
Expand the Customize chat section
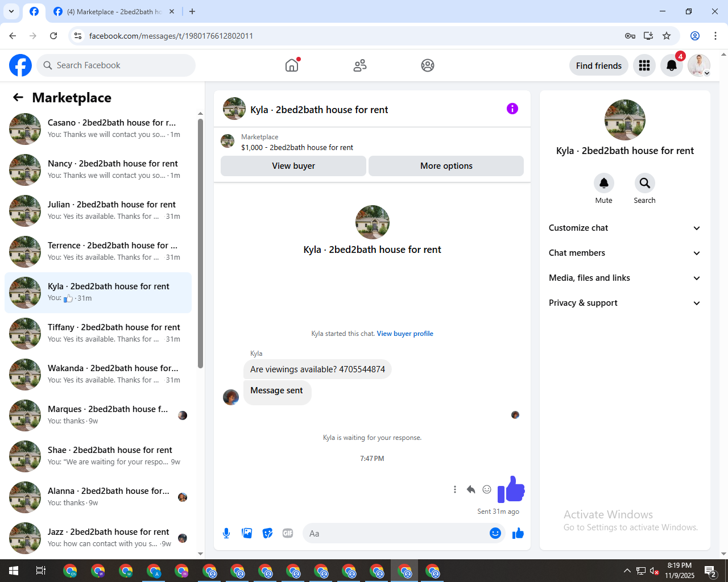click(x=625, y=228)
